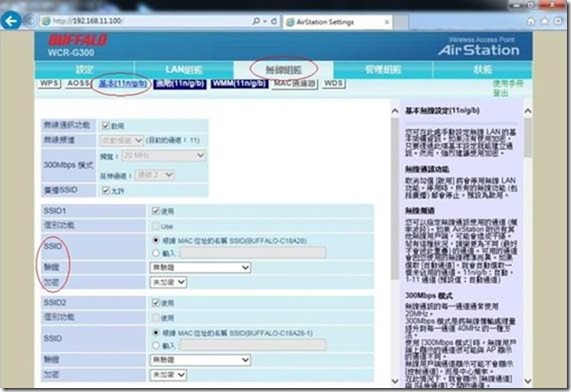Open the 基本(11n/g/b) link
The width and height of the screenshot is (571, 392).
pos(123,83)
